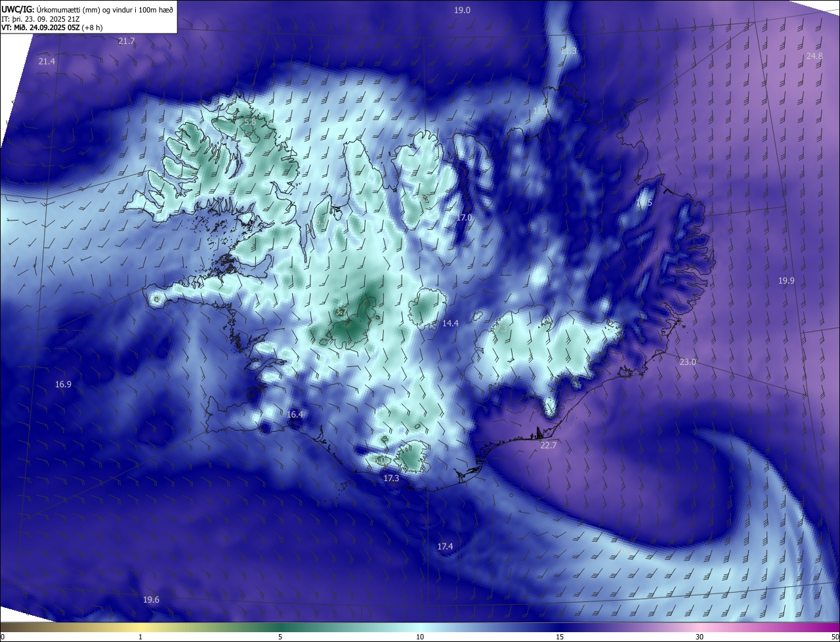
Task: Click the 3.7 value on the green area
Action: pos(341,312)
